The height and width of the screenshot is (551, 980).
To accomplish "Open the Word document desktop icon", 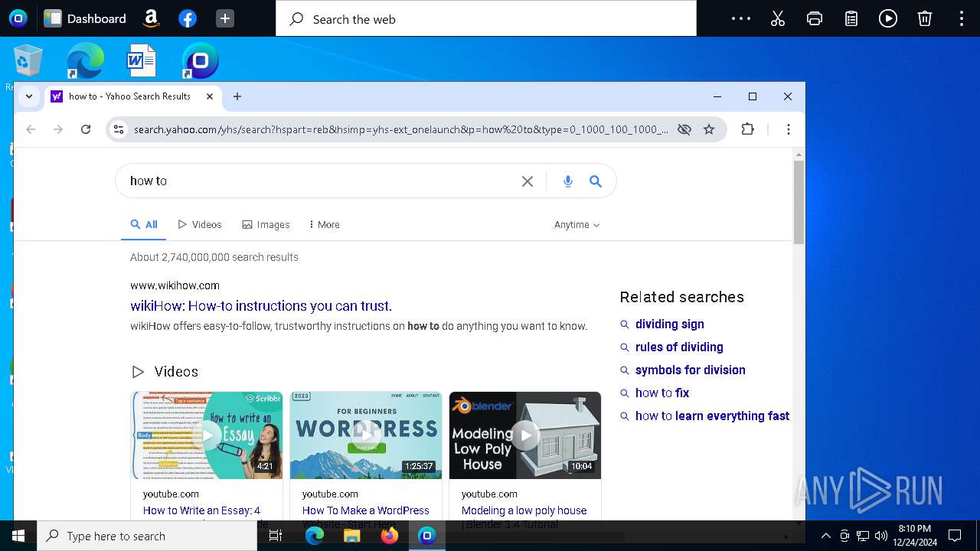I will [142, 60].
